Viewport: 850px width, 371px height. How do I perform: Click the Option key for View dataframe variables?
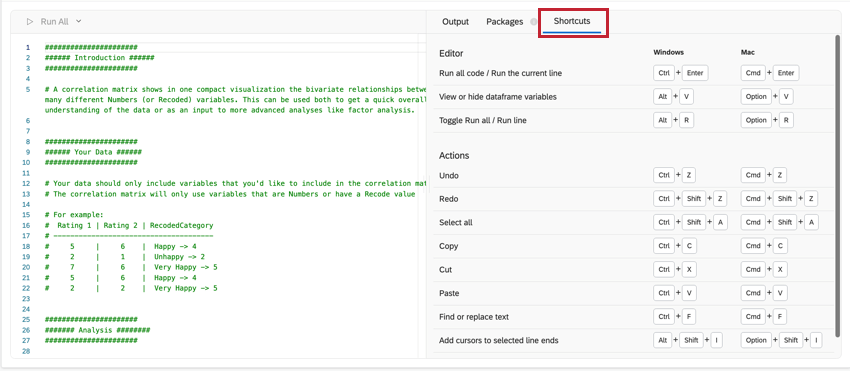(756, 97)
